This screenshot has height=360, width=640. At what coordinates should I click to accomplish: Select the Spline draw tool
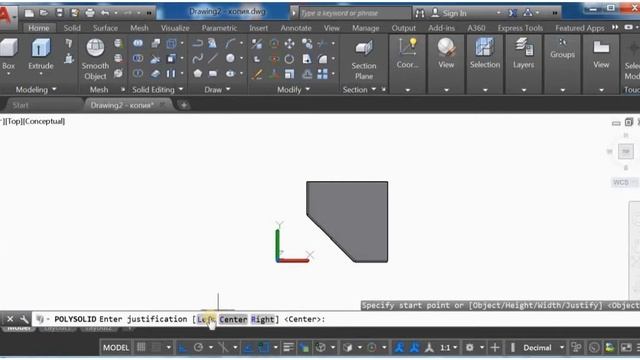[198, 58]
